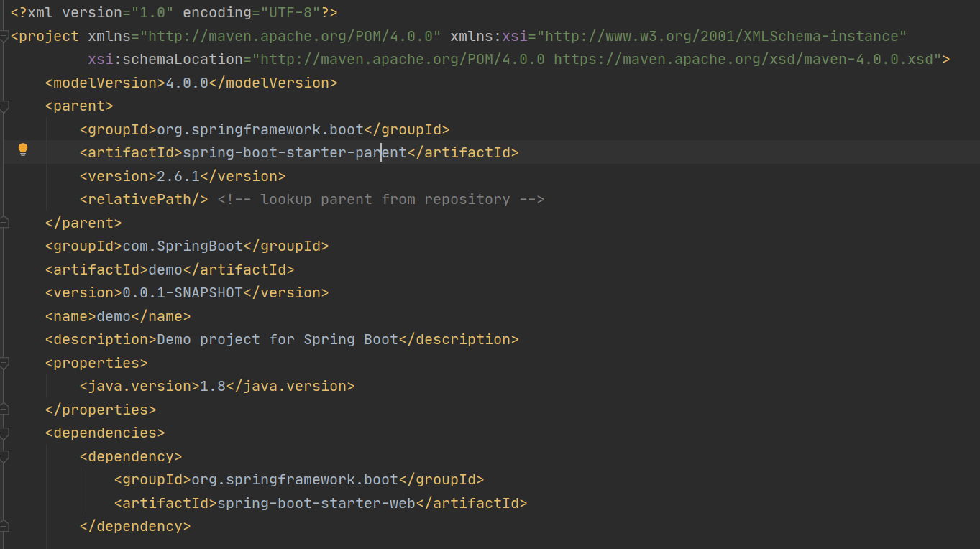980x549 pixels.
Task: Place cursor in spring-boot-starter-parent artifactId
Action: point(295,153)
